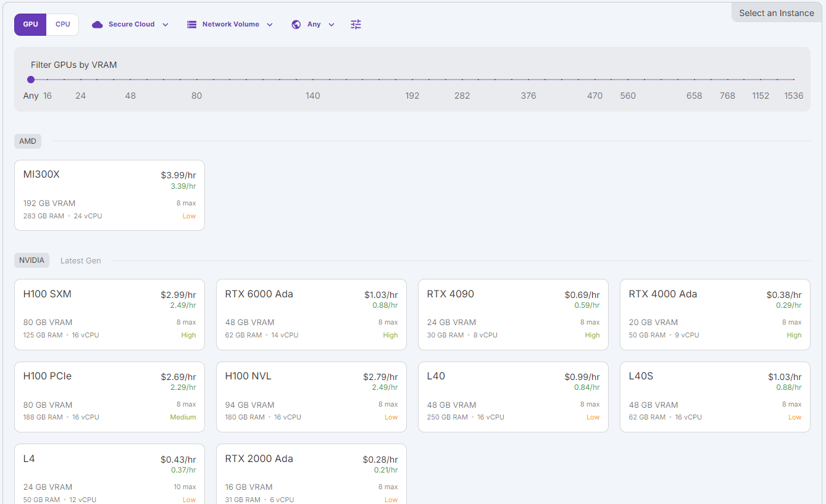Click the AMD section label
The width and height of the screenshot is (826, 504).
point(27,141)
